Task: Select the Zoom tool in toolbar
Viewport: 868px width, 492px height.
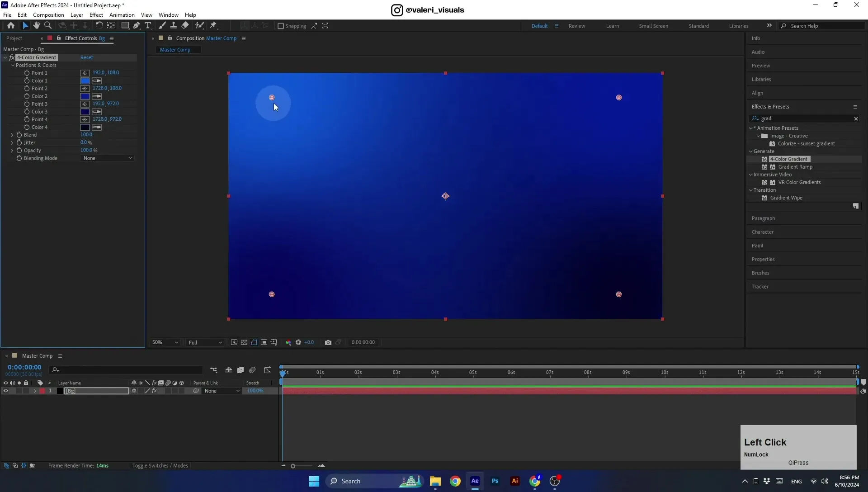Action: pos(48,26)
